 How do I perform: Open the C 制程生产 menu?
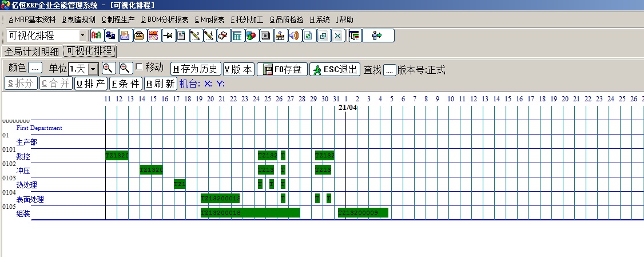118,19
